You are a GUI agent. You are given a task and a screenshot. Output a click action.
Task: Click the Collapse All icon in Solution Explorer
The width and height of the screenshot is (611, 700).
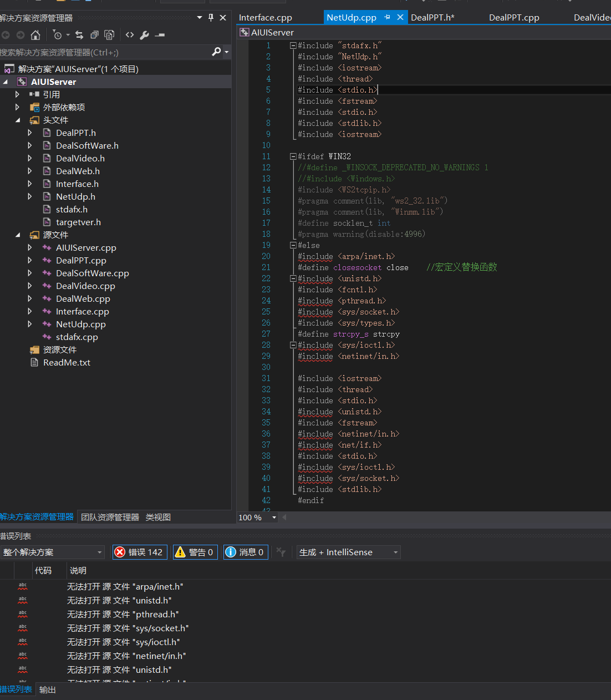pos(94,35)
